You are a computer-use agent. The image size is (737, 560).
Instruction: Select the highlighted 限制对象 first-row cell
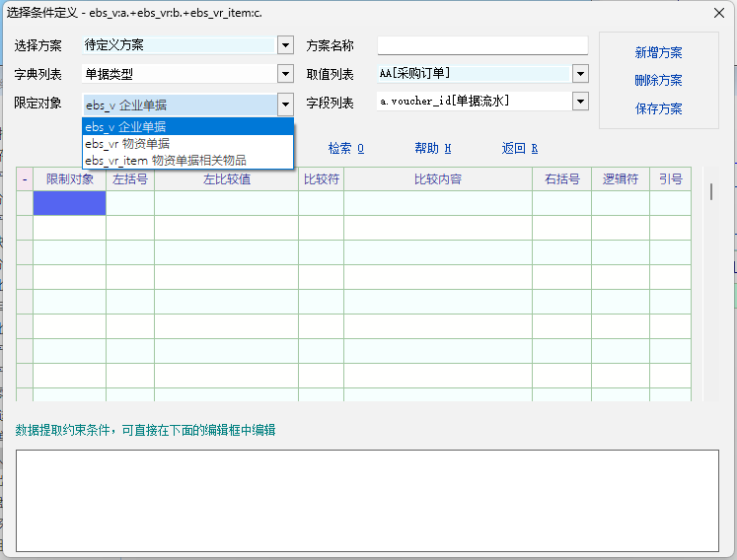pos(69,203)
